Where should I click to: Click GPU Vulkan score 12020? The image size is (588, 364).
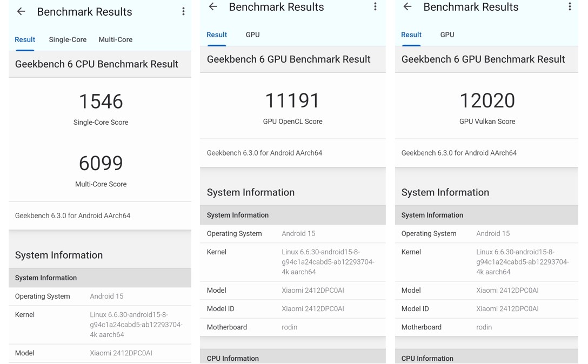(x=487, y=101)
